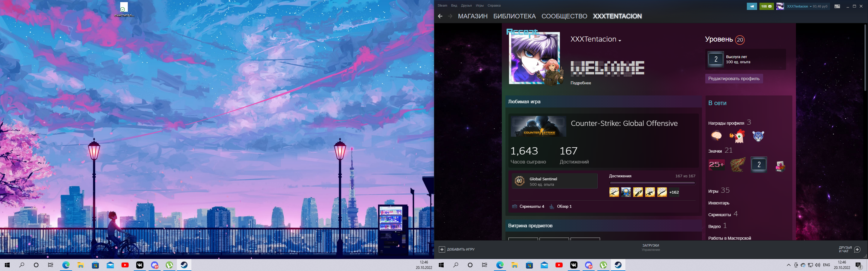
Task: Open Counter-Strike: Global Offensive title link
Action: tap(624, 123)
